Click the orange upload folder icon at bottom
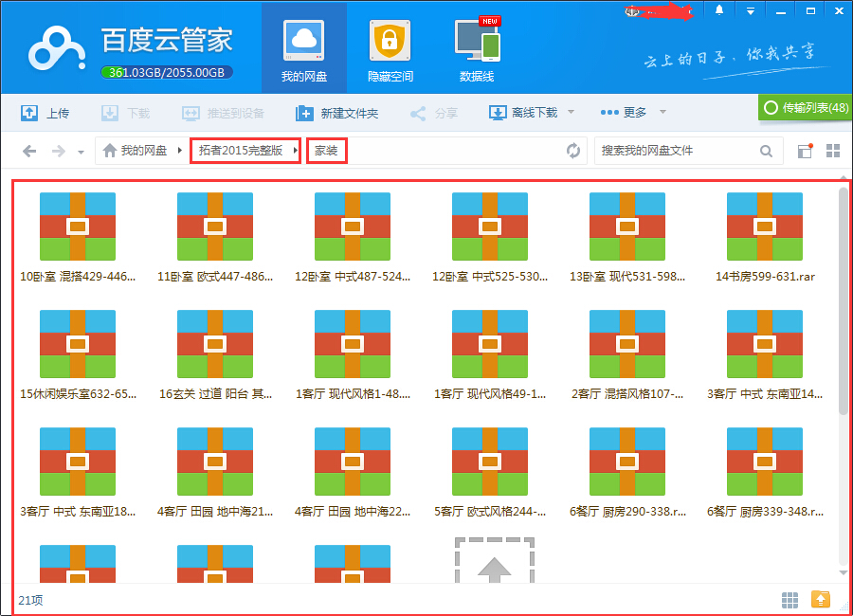 (x=821, y=599)
